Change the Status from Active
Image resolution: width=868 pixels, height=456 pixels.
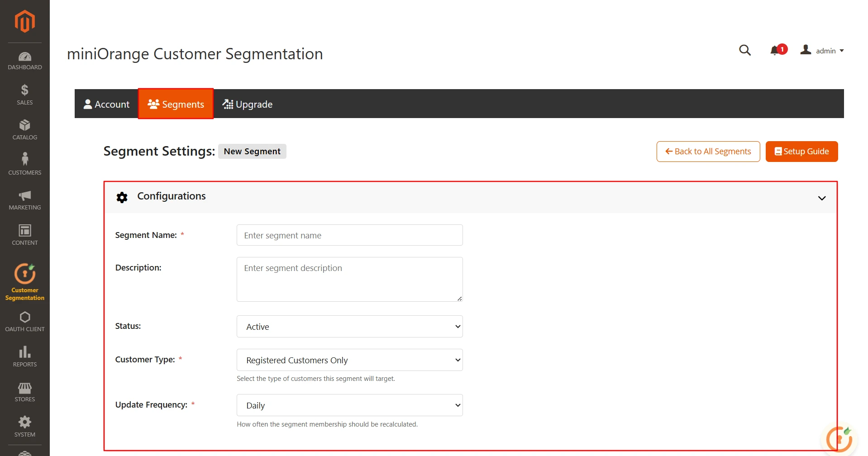coord(349,326)
